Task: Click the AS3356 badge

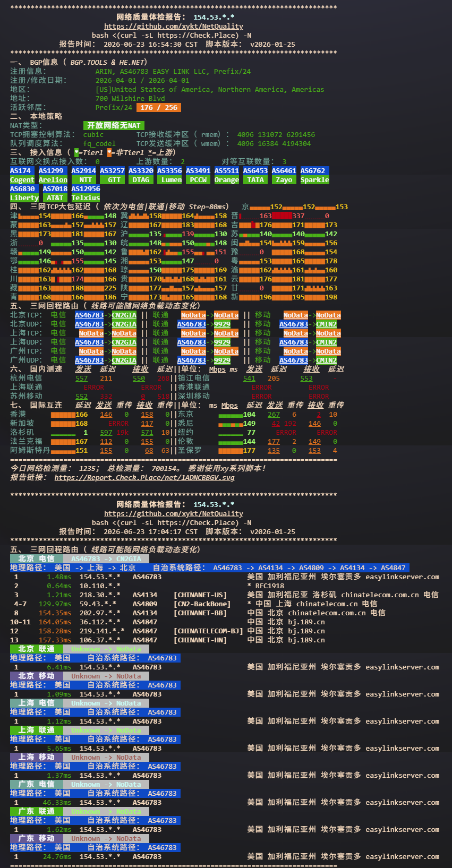Action: tap(169, 170)
